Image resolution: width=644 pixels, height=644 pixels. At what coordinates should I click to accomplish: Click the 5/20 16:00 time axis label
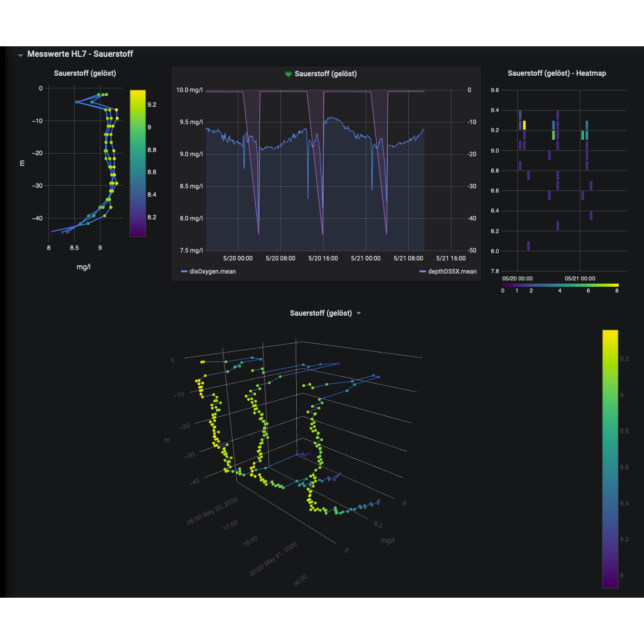pos(323,258)
